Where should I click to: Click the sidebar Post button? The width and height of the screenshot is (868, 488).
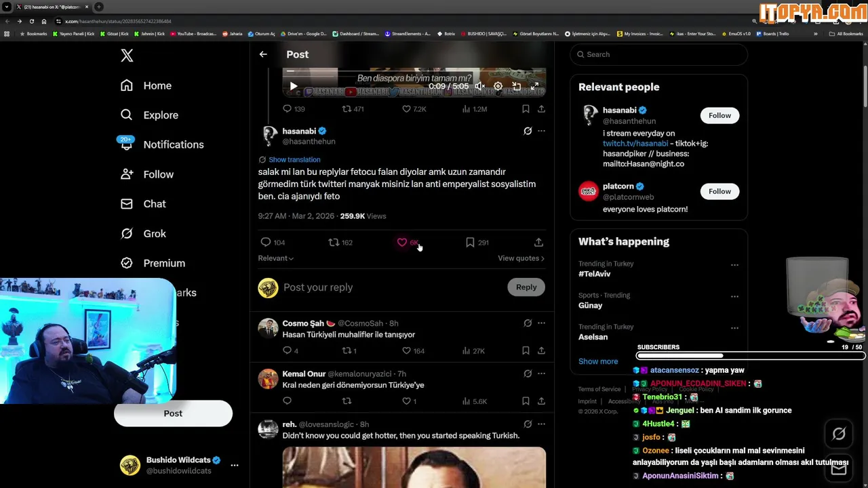[173, 413]
